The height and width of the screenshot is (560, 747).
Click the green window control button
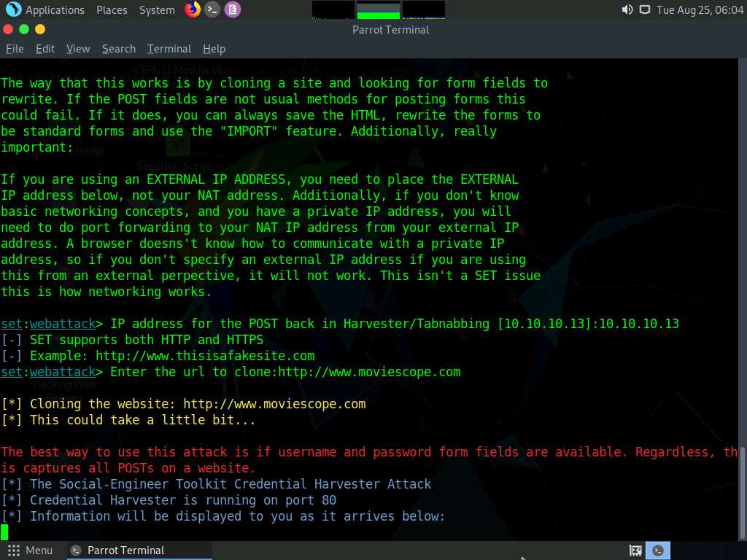[x=24, y=29]
